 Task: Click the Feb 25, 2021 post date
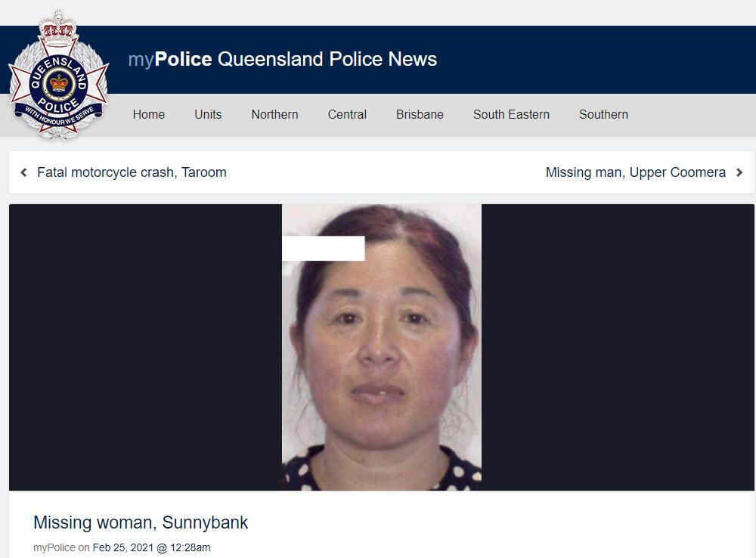click(x=123, y=548)
